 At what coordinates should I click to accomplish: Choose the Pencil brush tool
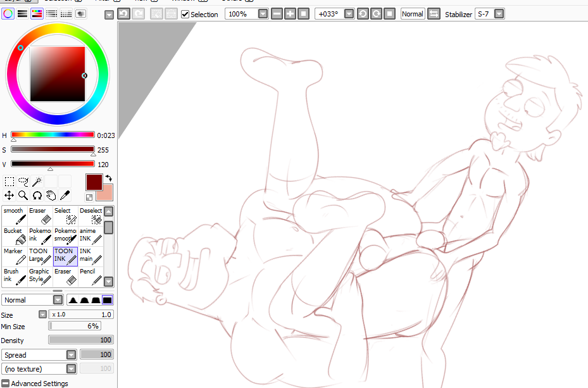point(91,275)
